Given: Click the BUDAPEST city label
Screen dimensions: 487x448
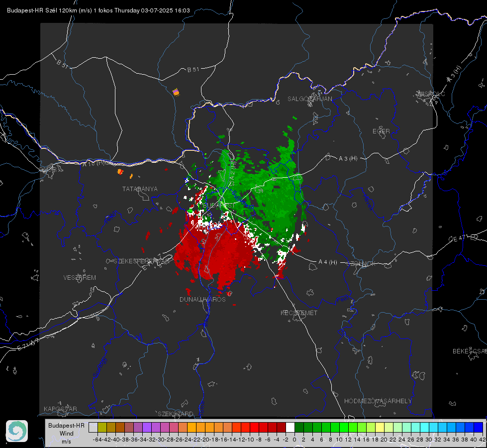Looking at the screenshot, I should pyautogui.click(x=219, y=206).
